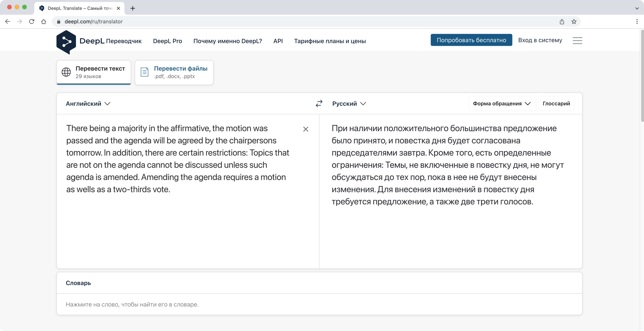Switch to the Перевести файлы tab

pos(174,72)
